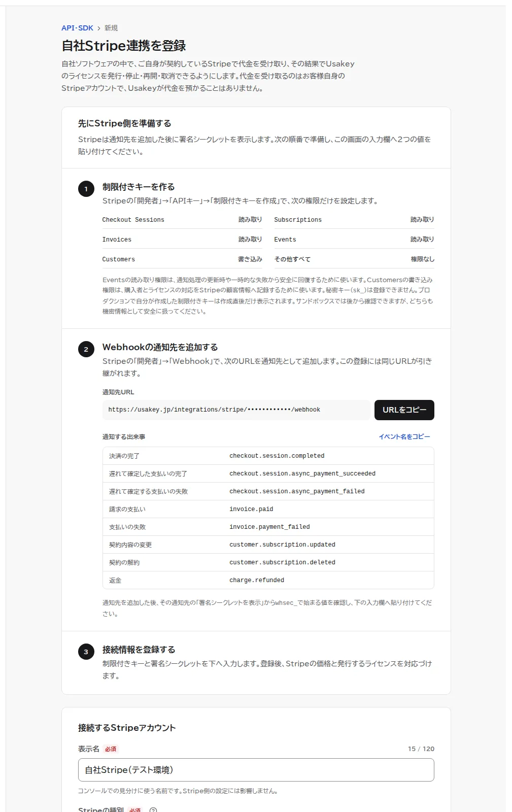Click the Customers permission name
This screenshot has height=812, width=512.
(119, 259)
